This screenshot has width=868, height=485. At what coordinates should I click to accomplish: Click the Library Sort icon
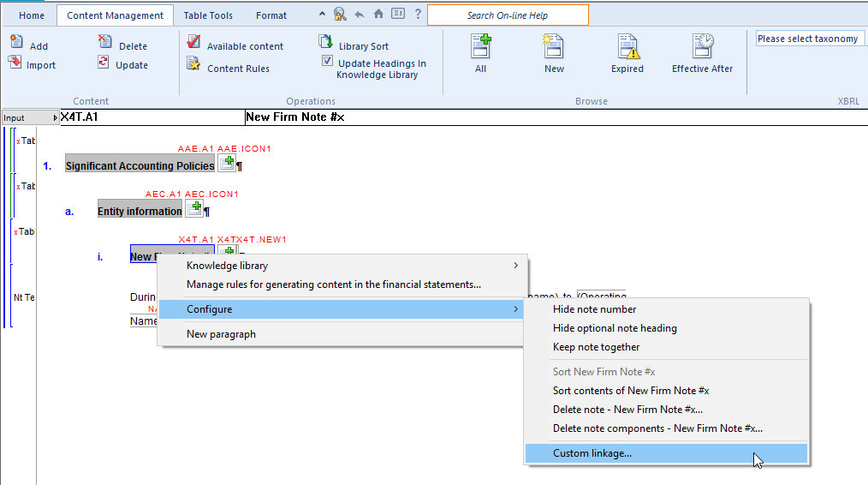point(326,43)
